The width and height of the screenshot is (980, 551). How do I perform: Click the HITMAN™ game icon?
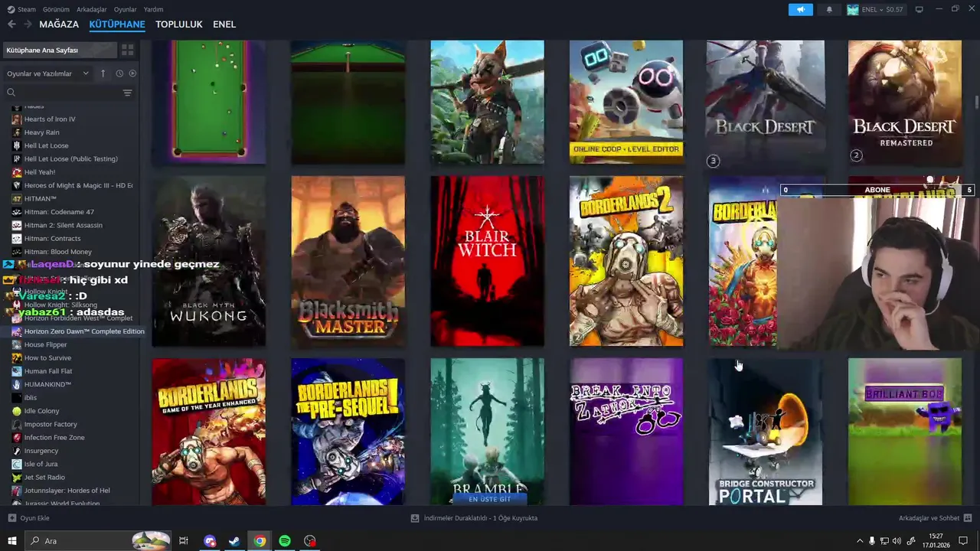[x=17, y=198]
